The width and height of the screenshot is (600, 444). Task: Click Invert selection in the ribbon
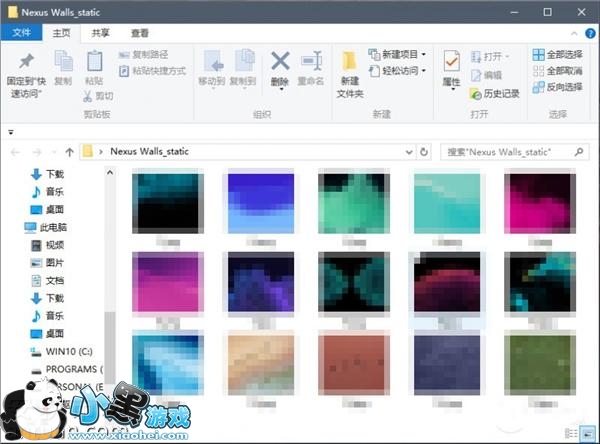[x=558, y=87]
